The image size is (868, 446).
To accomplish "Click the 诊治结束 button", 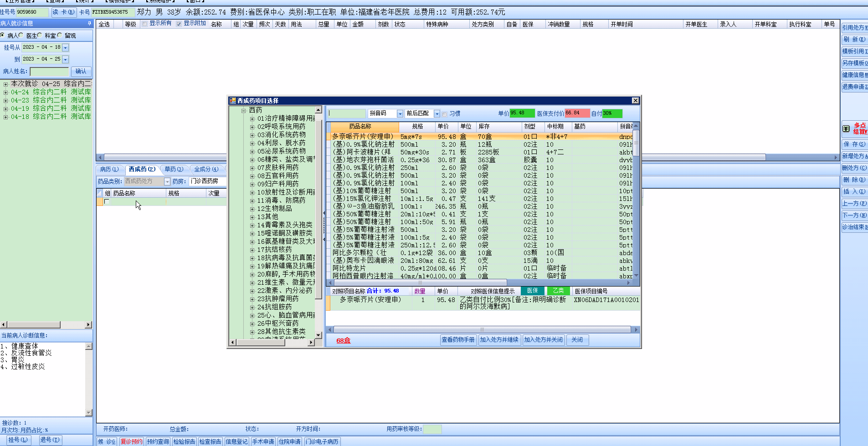I will click(x=854, y=227).
